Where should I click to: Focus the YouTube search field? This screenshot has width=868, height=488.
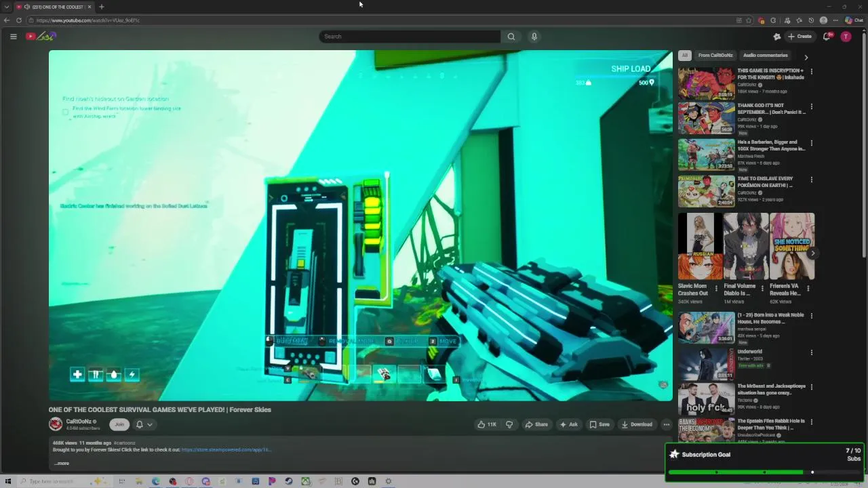[x=410, y=37]
